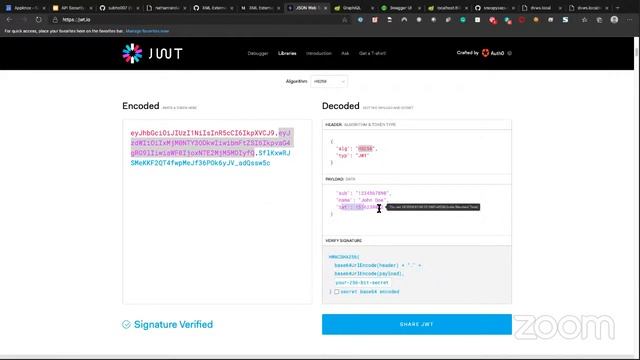Click the sub value in the payload JSON
640x360 pixels.
coord(373,193)
